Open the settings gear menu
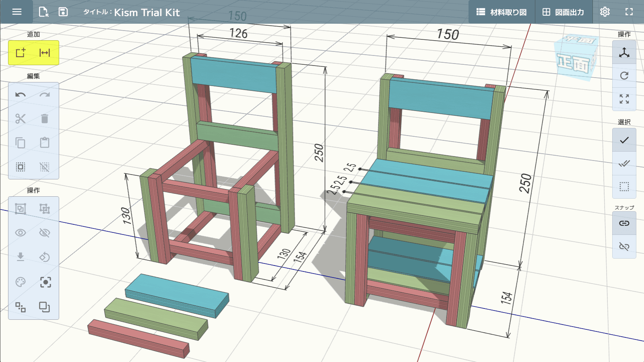This screenshot has width=644, height=362. 605,12
